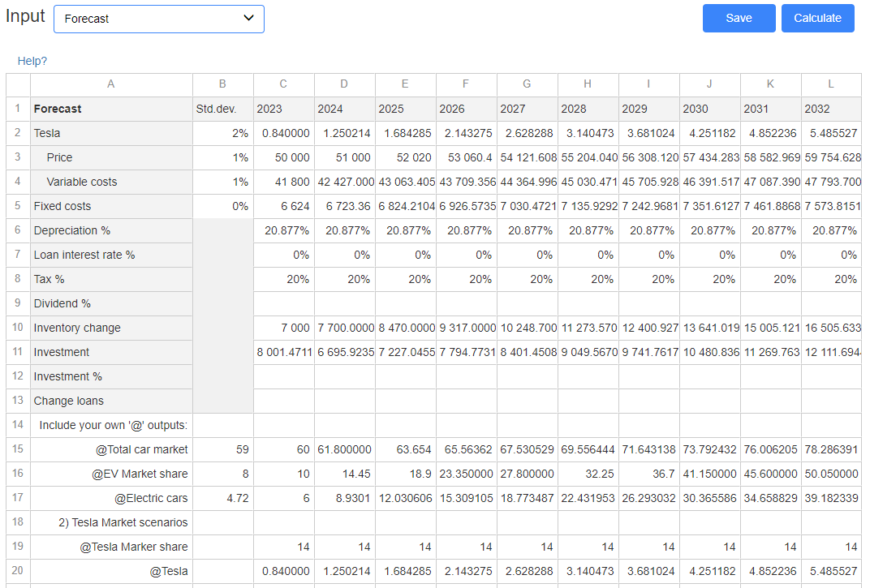Screen dimensions: 870x588
Task: Click Fixed costs value 6 624
Action: point(283,206)
